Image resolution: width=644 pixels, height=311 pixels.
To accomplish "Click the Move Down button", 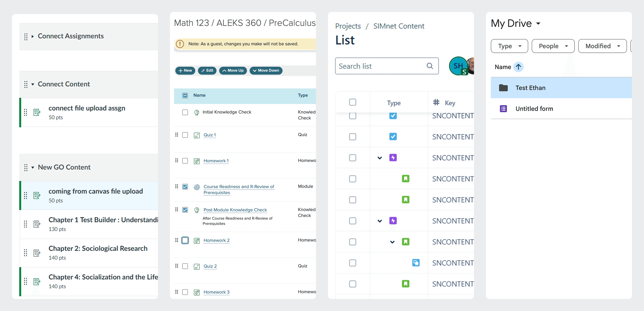I will 266,71.
